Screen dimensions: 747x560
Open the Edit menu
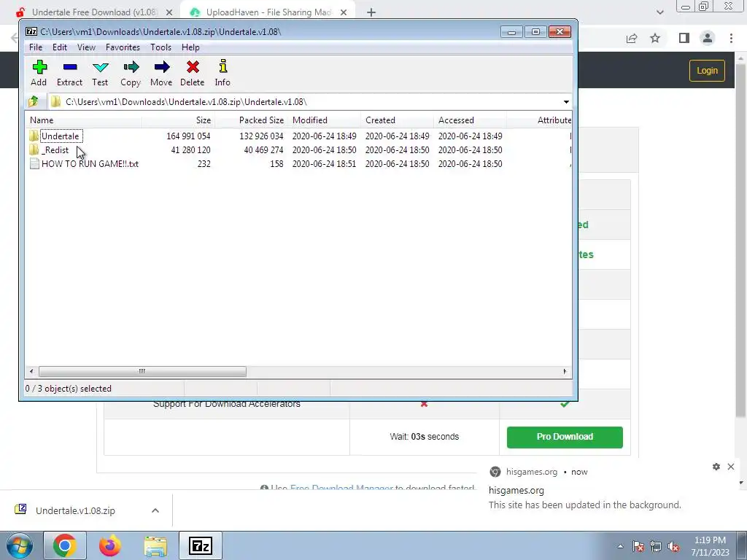tap(60, 47)
